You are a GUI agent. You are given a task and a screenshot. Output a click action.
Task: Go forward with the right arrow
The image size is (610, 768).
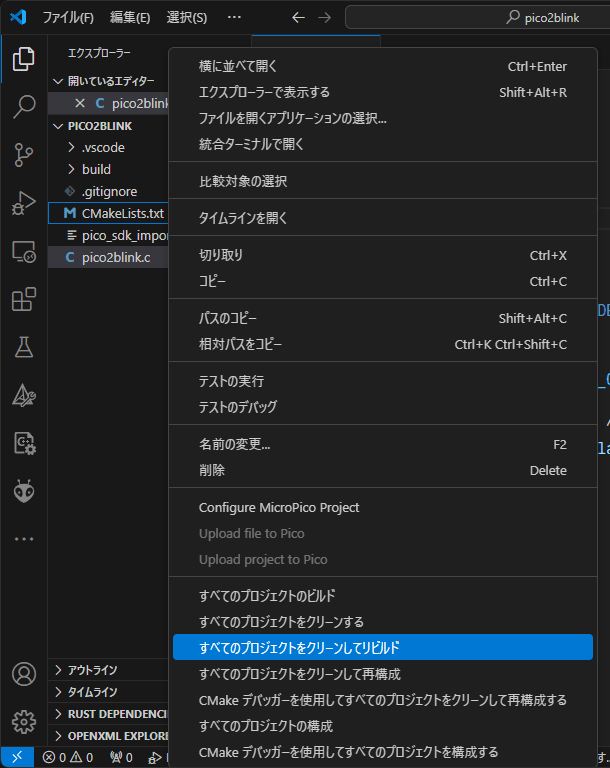click(325, 18)
